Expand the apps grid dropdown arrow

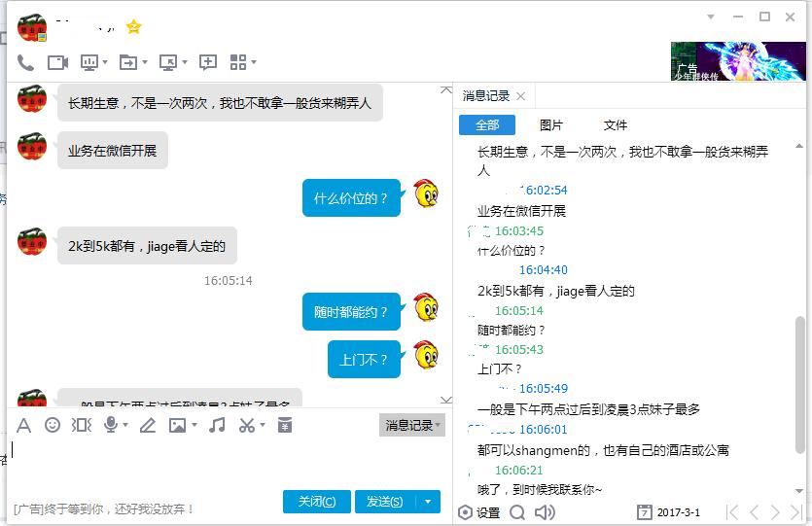tap(254, 62)
